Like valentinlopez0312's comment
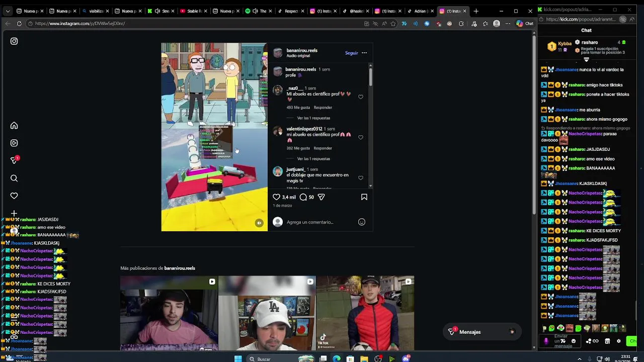 pos(361,137)
